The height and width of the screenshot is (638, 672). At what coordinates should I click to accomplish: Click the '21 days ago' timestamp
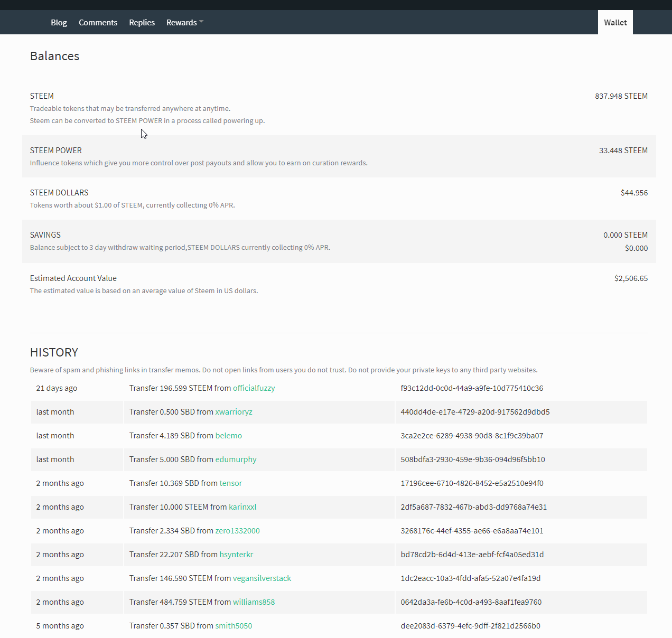click(57, 388)
